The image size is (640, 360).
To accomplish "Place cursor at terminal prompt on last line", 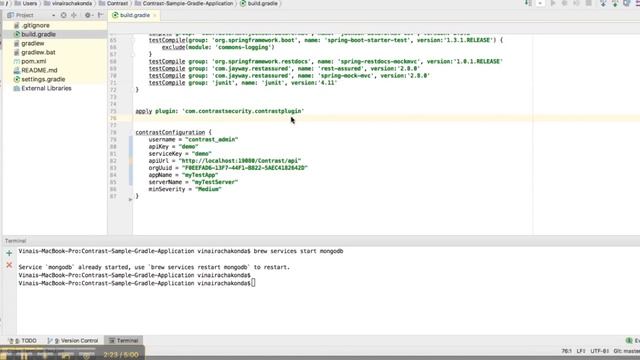I will 253,283.
